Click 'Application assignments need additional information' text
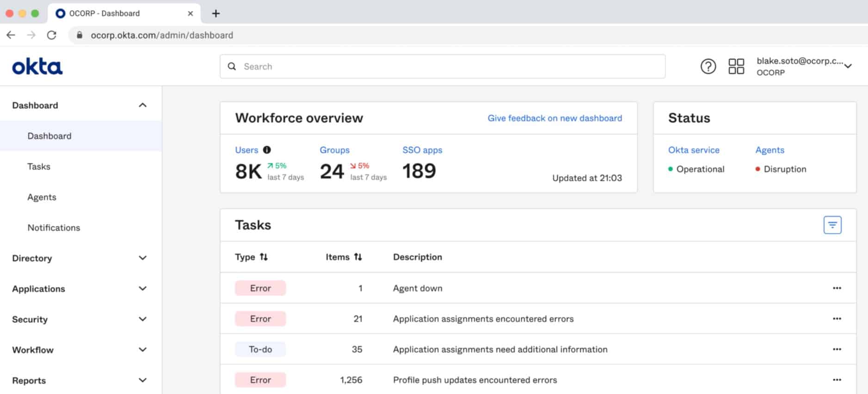This screenshot has width=868, height=394. point(500,349)
